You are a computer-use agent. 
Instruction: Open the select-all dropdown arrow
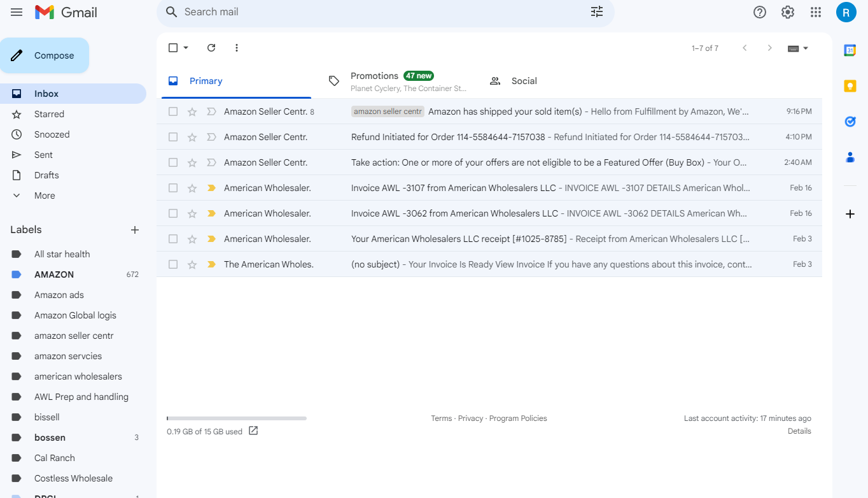(186, 48)
